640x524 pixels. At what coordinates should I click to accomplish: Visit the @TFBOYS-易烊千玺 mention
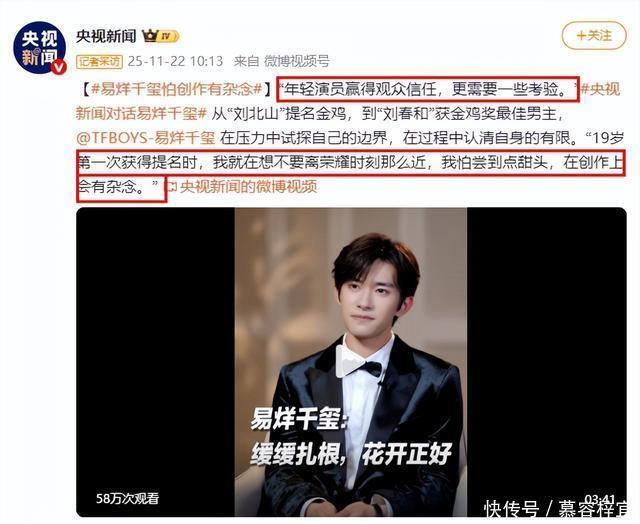[146, 138]
